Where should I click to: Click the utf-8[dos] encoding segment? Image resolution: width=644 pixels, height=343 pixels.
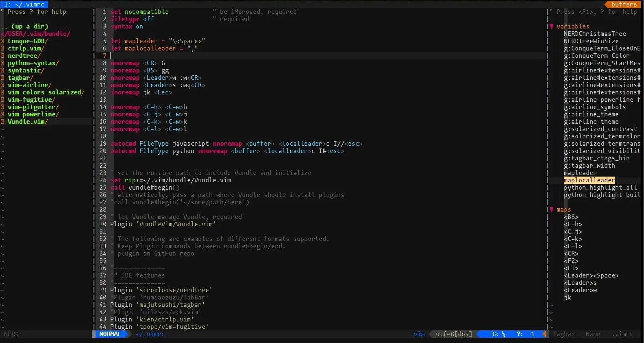[x=454, y=334]
